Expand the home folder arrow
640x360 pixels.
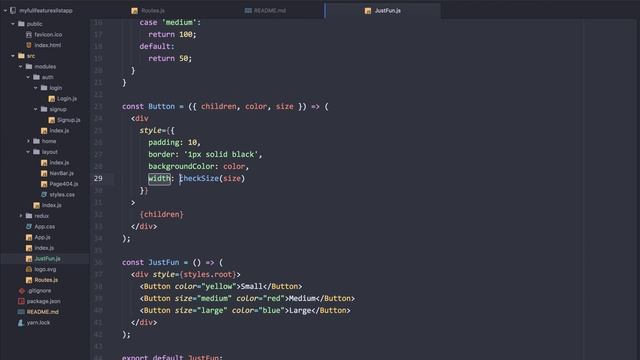pyautogui.click(x=28, y=141)
